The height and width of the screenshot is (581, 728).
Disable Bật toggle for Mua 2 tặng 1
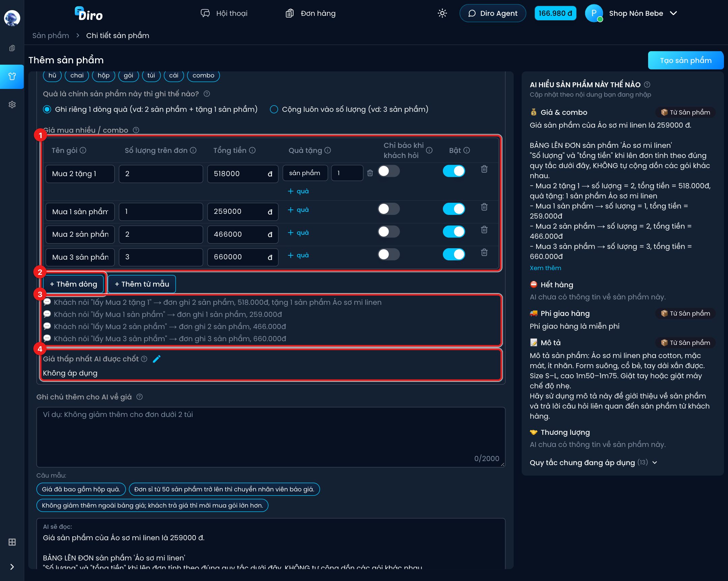pyautogui.click(x=453, y=171)
